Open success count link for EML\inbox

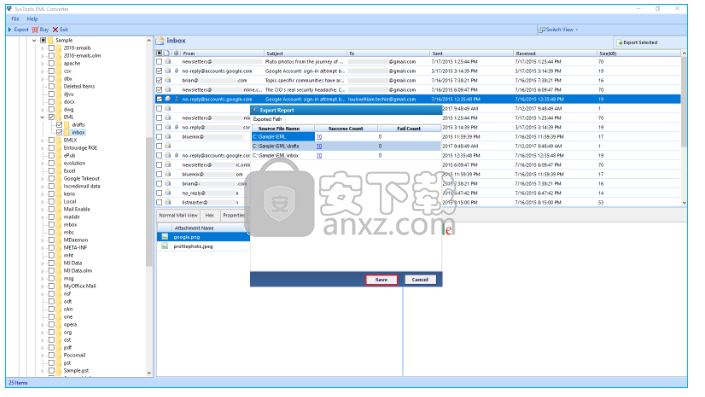[x=319, y=156]
